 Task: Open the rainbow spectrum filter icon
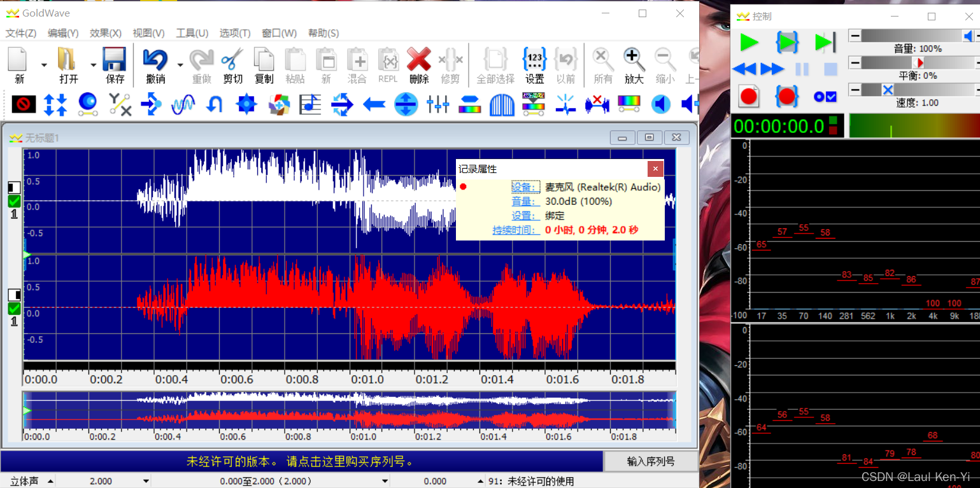(629, 104)
